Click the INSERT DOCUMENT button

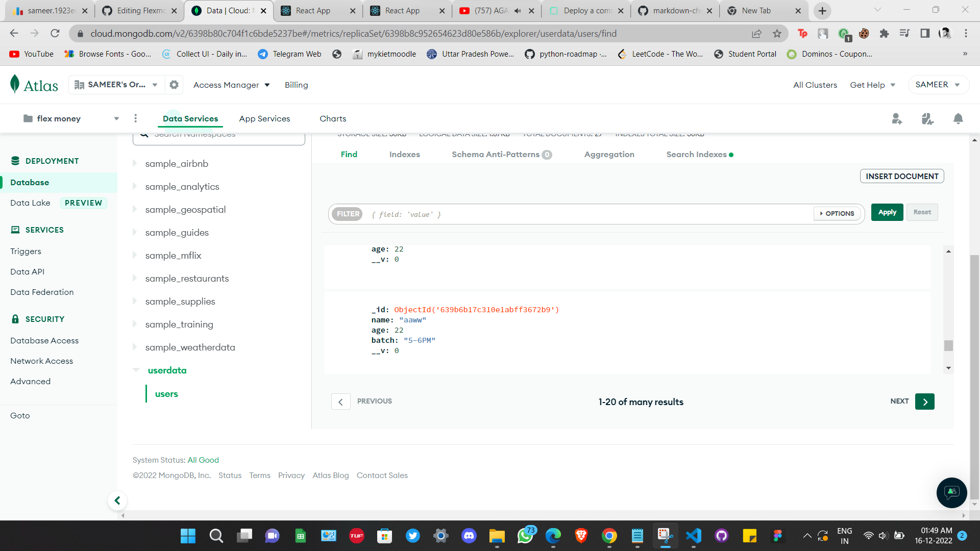click(902, 176)
